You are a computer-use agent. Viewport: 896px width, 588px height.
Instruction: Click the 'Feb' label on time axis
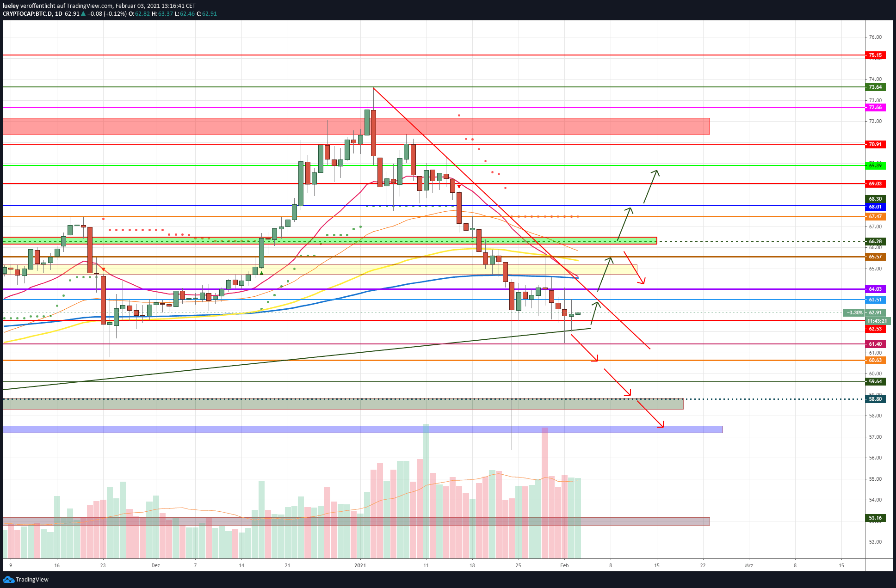[564, 565]
